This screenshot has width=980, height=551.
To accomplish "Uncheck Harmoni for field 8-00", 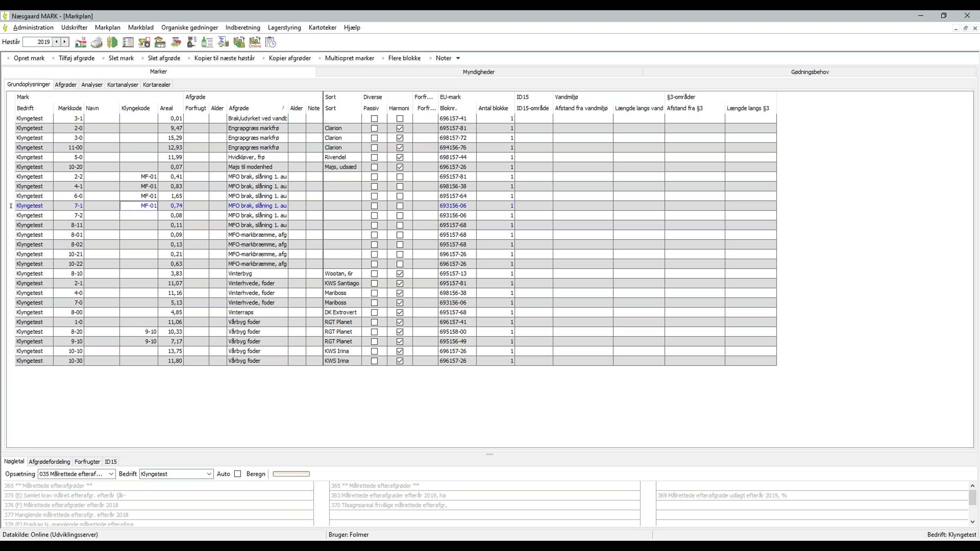I will (x=400, y=312).
